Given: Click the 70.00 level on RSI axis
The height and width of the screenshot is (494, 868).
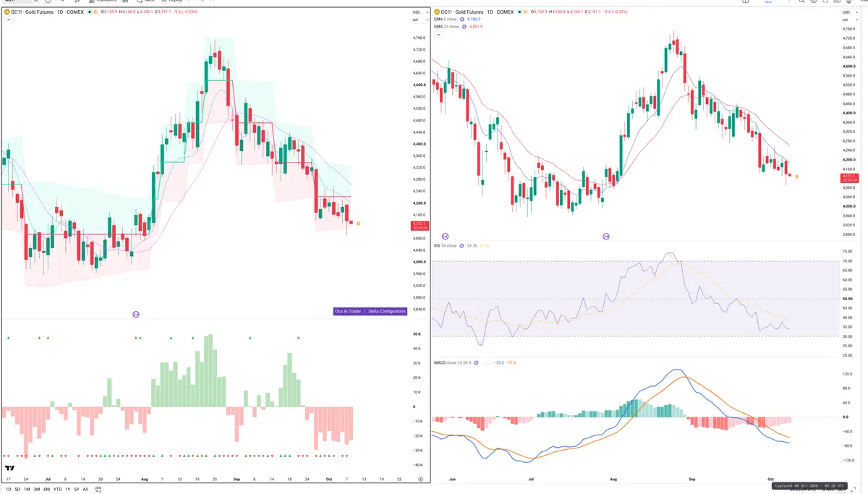Looking at the screenshot, I should pyautogui.click(x=847, y=261).
